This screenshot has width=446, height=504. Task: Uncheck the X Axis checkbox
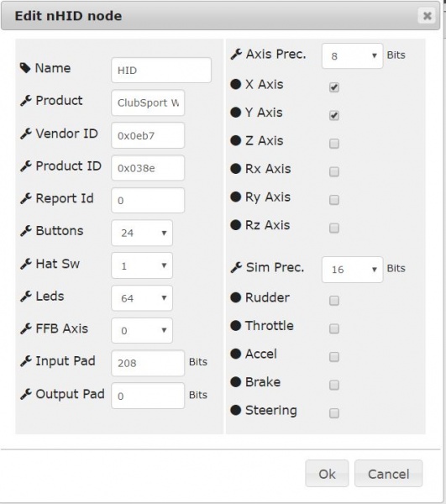(334, 87)
